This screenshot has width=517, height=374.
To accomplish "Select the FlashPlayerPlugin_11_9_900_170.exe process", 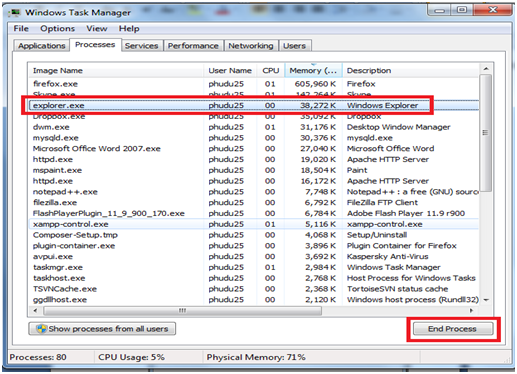I will click(254, 213).
